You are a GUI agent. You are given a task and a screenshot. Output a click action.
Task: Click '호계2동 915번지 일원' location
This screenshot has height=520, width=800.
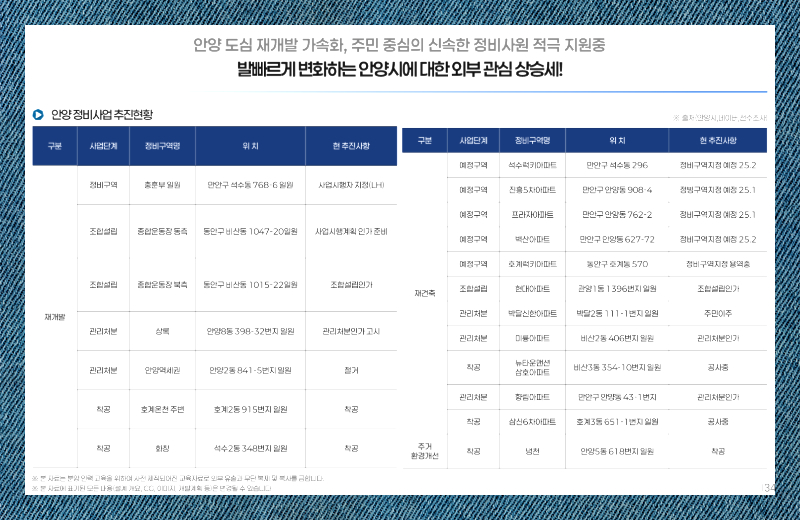[x=250, y=409]
